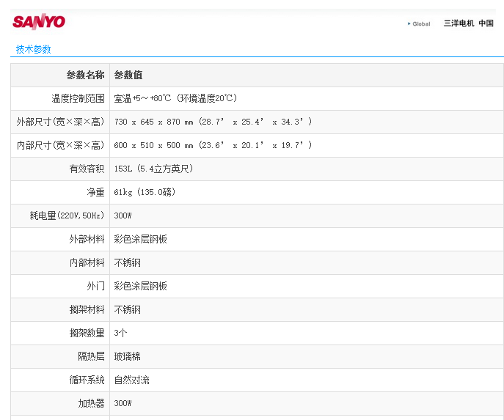Image resolution: width=504 pixels, height=420 pixels.
Task: Click the 参数值 column header
Action: coord(128,75)
